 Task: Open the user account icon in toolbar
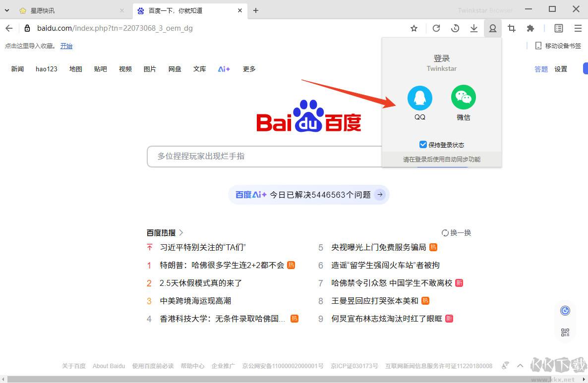point(492,28)
